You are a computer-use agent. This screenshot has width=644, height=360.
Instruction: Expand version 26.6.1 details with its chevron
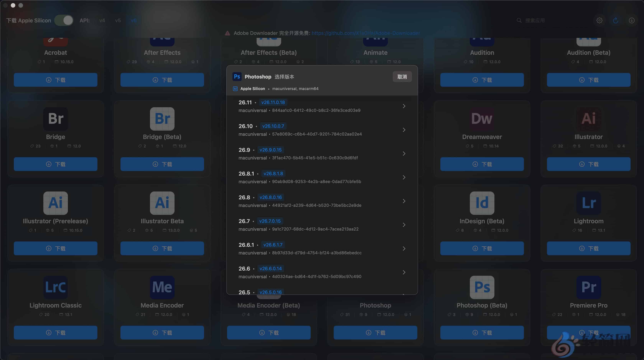click(x=404, y=248)
